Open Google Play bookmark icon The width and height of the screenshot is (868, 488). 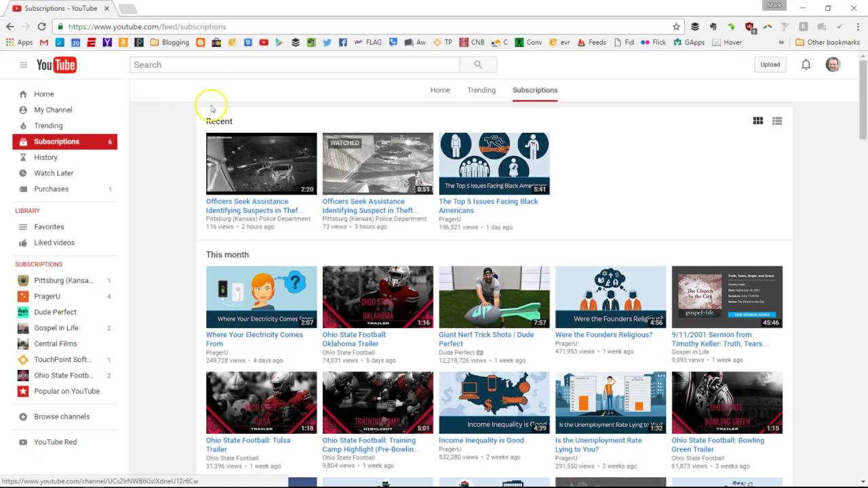pos(279,42)
